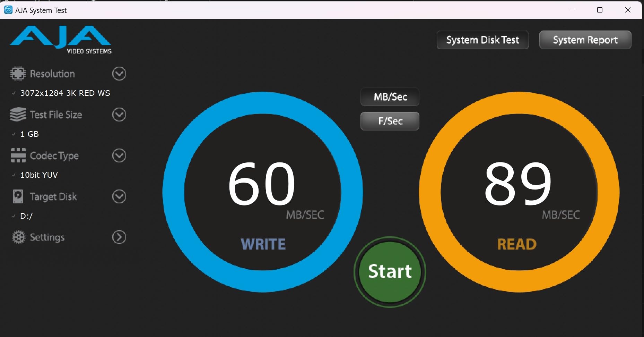
Task: Minimize the AJA System Test window
Action: pos(572,10)
